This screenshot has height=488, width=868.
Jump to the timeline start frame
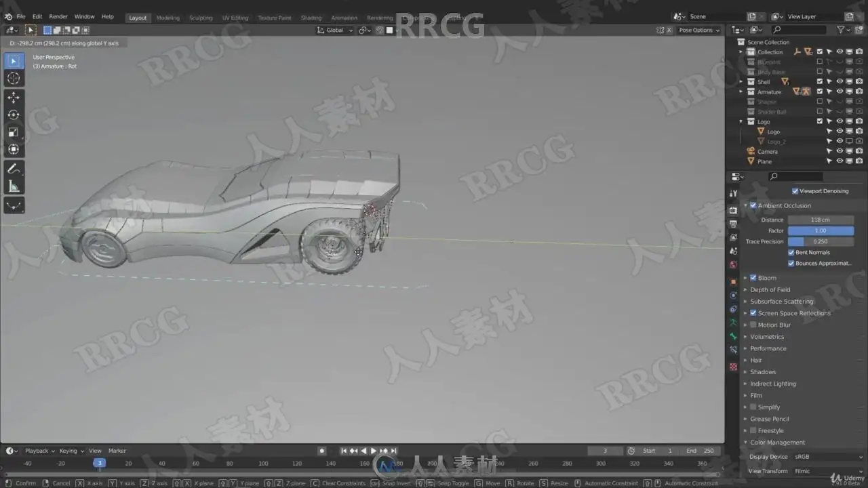(344, 451)
